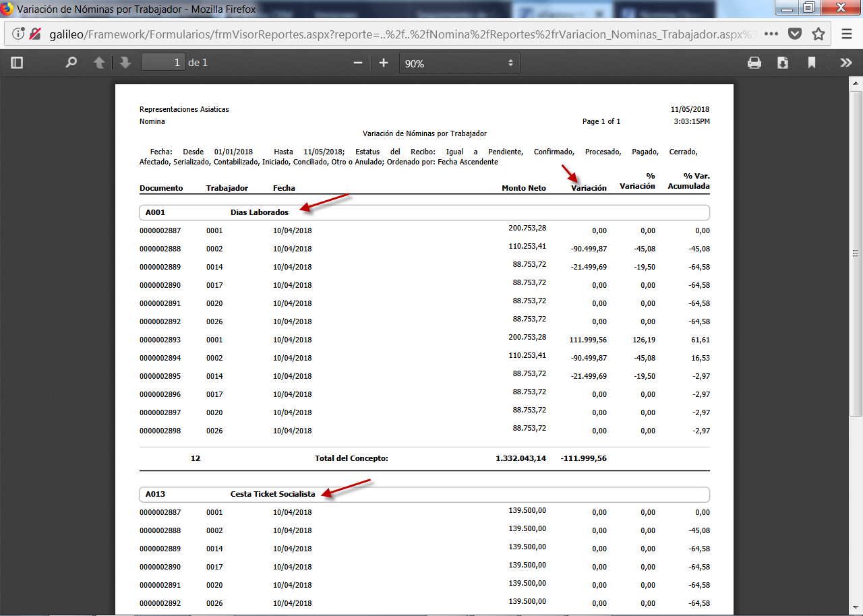Bookmark this page with the star
This screenshot has width=863, height=616.
(819, 34)
